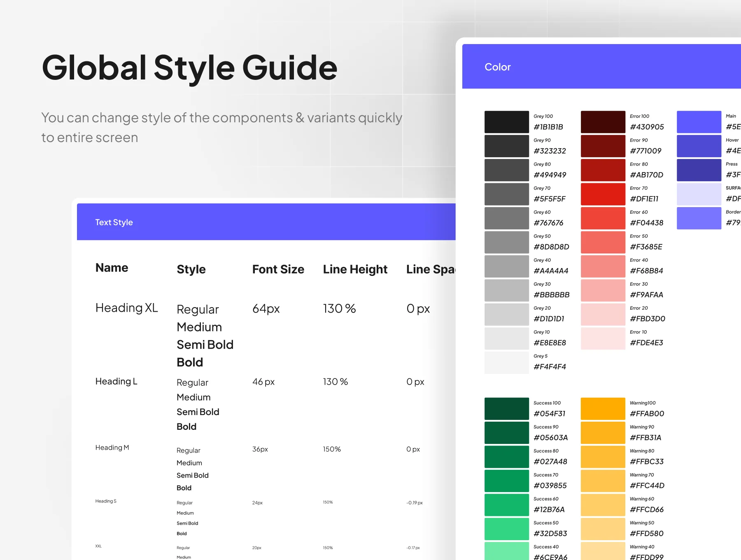
Task: Select the Heading L row name
Action: click(x=116, y=382)
